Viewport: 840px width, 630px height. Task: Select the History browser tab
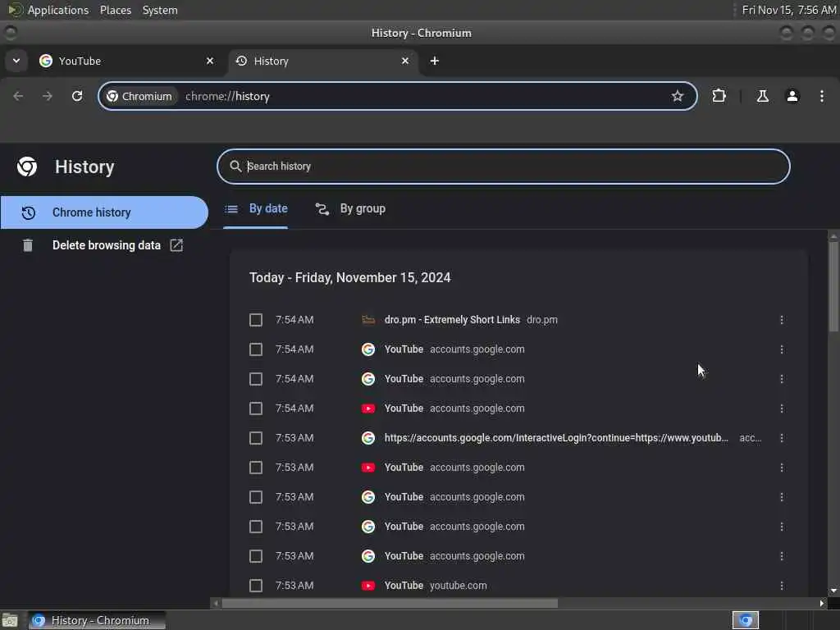tap(322, 61)
